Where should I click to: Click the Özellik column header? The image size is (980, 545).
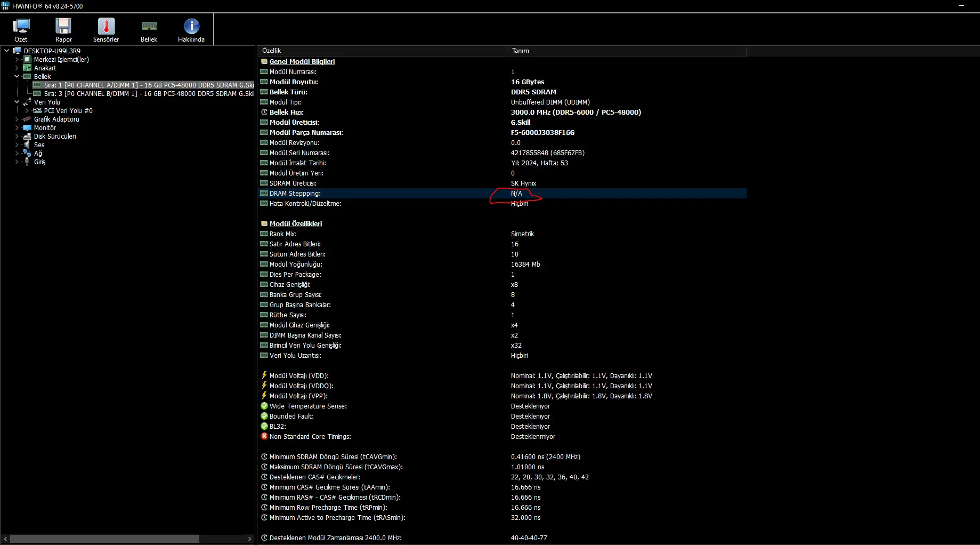click(382, 51)
